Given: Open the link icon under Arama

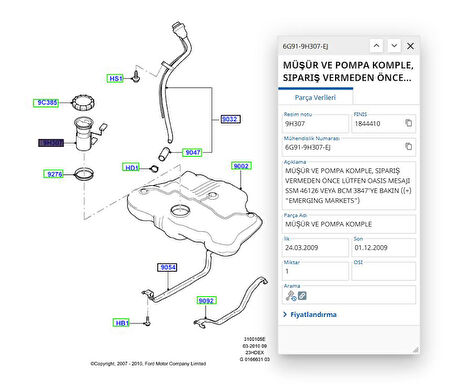Looking at the screenshot, I should pos(302,295).
